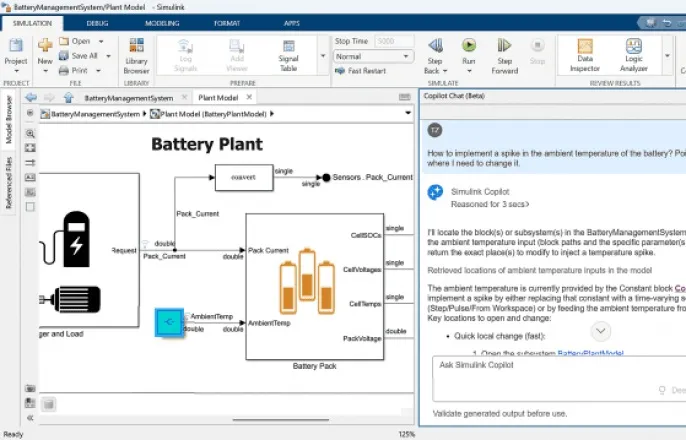Screen dimensions: 686x440
Task: Click the image palette icon
Action: [x=30, y=192]
